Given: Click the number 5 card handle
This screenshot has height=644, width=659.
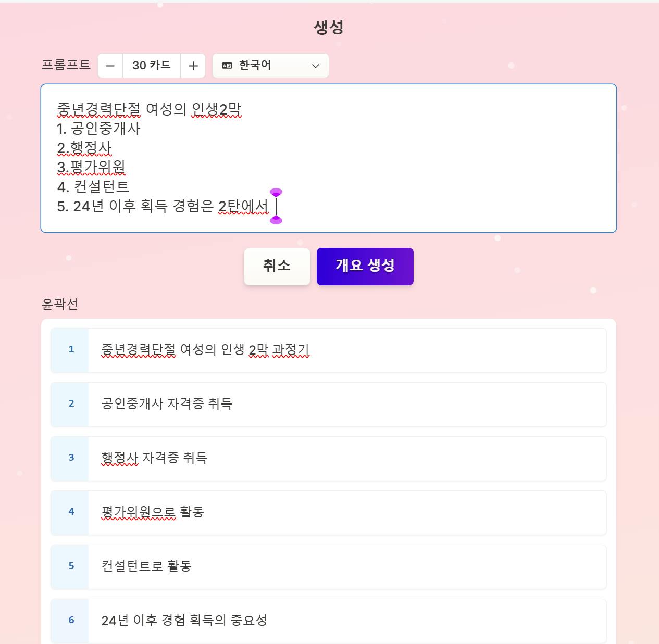Looking at the screenshot, I should tap(71, 566).
